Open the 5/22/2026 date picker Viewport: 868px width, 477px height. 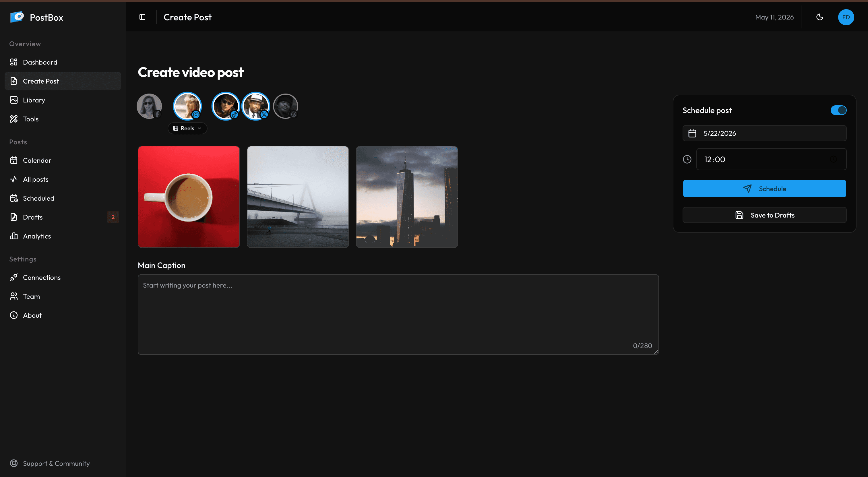[764, 133]
